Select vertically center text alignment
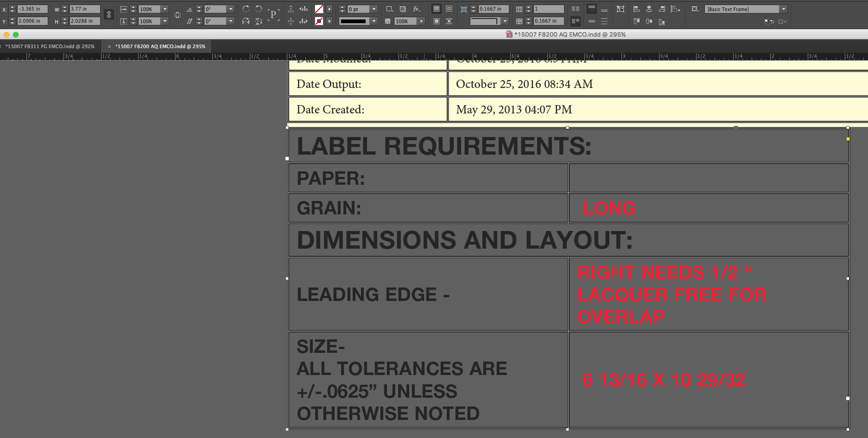 click(x=592, y=21)
